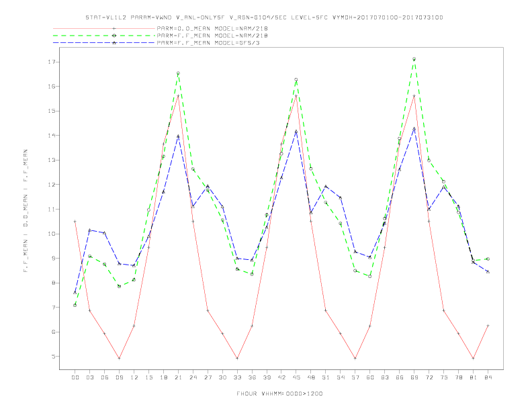The image size is (532, 411).
Task: Select legend entry PARM=O.O_MEAN MODEL=NAM/218
Action: point(212,28)
